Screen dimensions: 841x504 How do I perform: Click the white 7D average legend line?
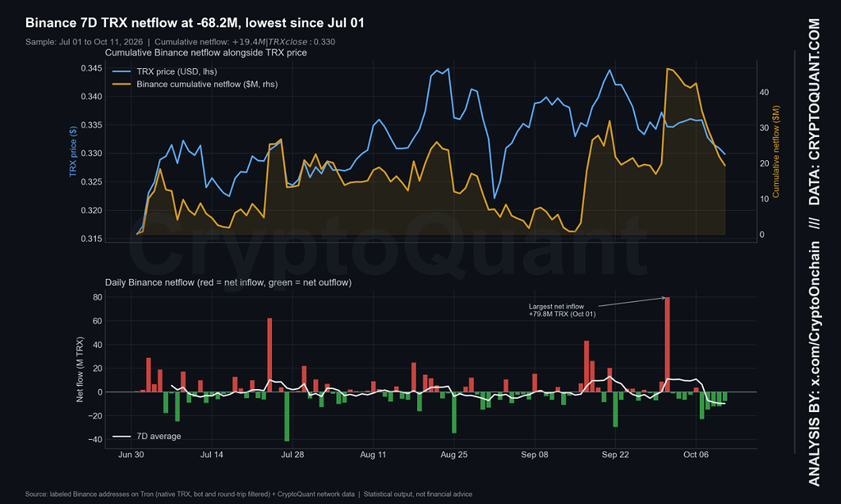[122, 436]
